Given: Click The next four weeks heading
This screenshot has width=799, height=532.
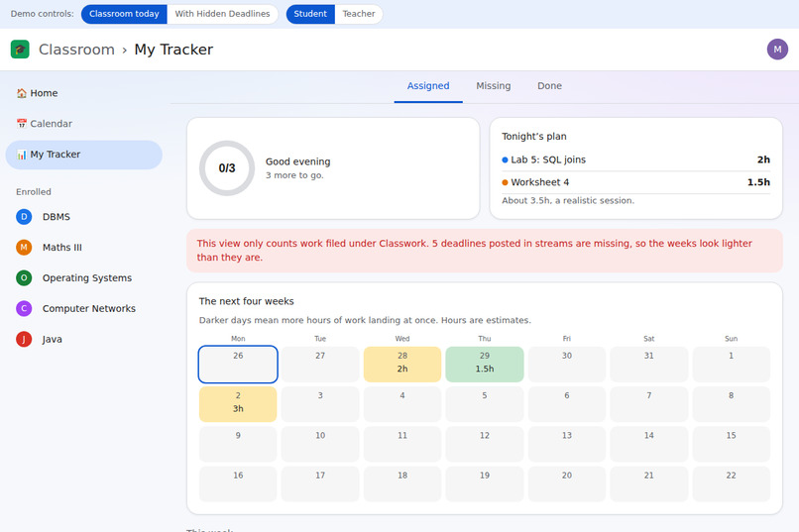Looking at the screenshot, I should (246, 301).
